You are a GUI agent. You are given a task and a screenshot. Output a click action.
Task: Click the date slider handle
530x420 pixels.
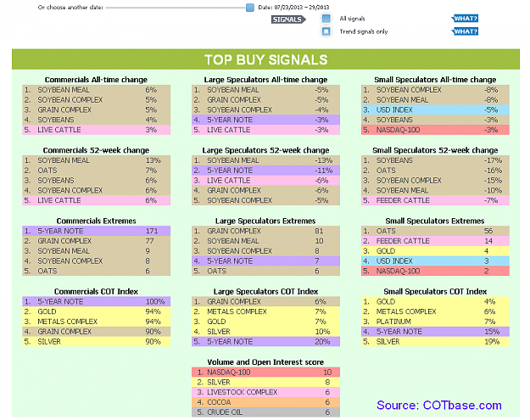pyautogui.click(x=250, y=8)
